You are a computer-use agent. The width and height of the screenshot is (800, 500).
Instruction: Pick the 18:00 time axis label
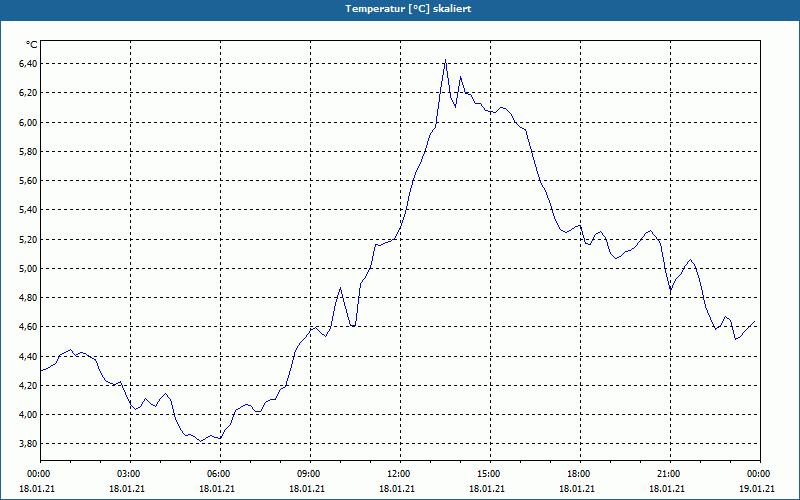[580, 474]
